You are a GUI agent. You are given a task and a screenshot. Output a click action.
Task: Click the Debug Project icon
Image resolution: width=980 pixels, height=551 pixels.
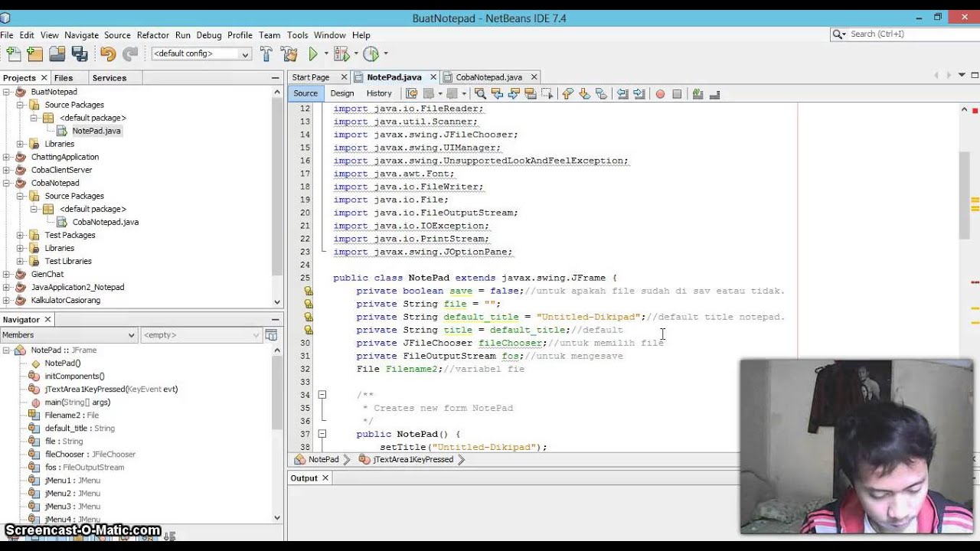[341, 54]
